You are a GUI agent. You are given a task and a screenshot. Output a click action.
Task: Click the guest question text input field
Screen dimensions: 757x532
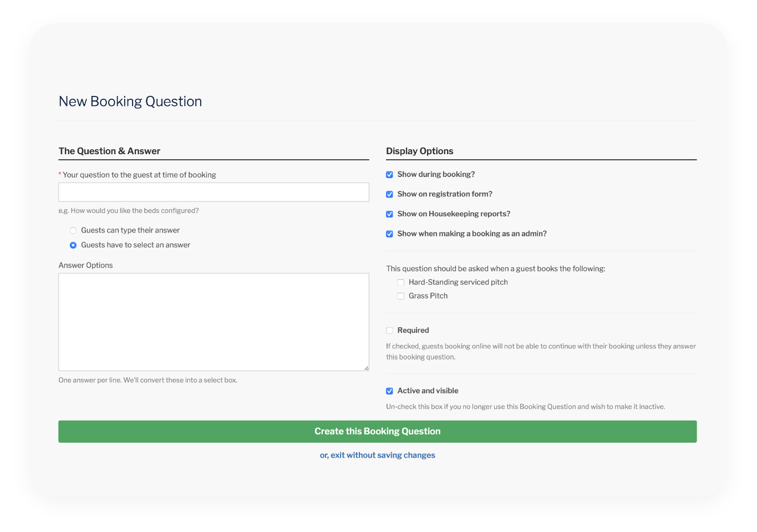pyautogui.click(x=214, y=192)
